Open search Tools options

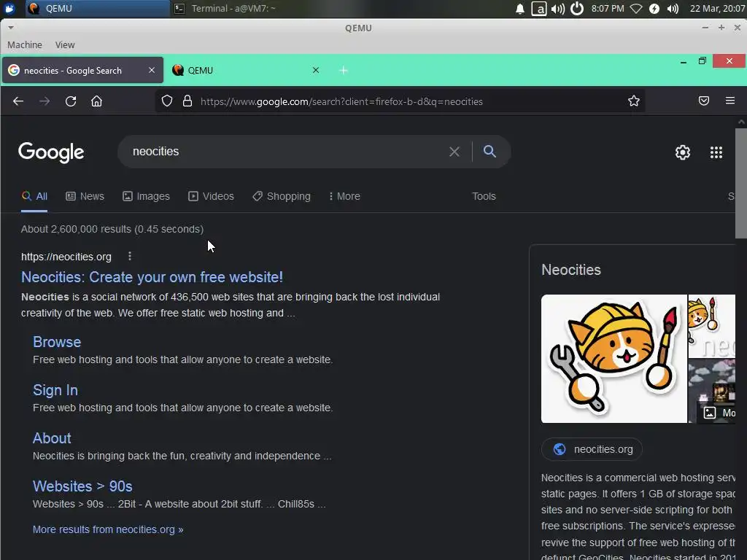coord(484,196)
